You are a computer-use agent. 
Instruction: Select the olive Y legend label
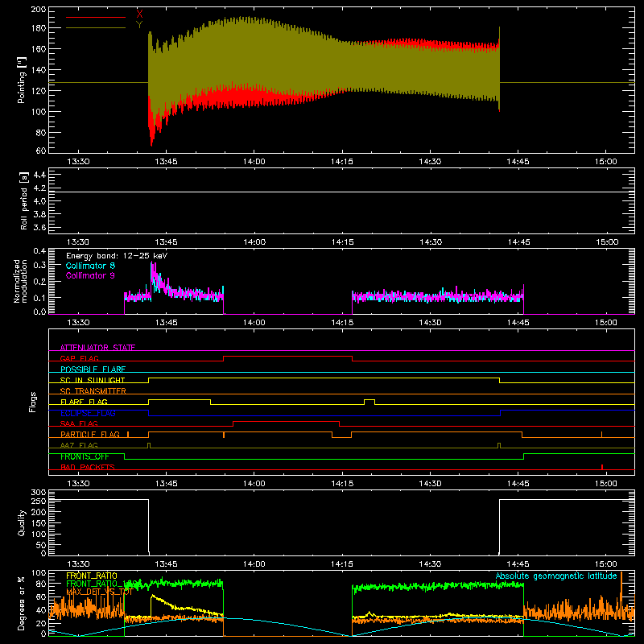point(139,25)
